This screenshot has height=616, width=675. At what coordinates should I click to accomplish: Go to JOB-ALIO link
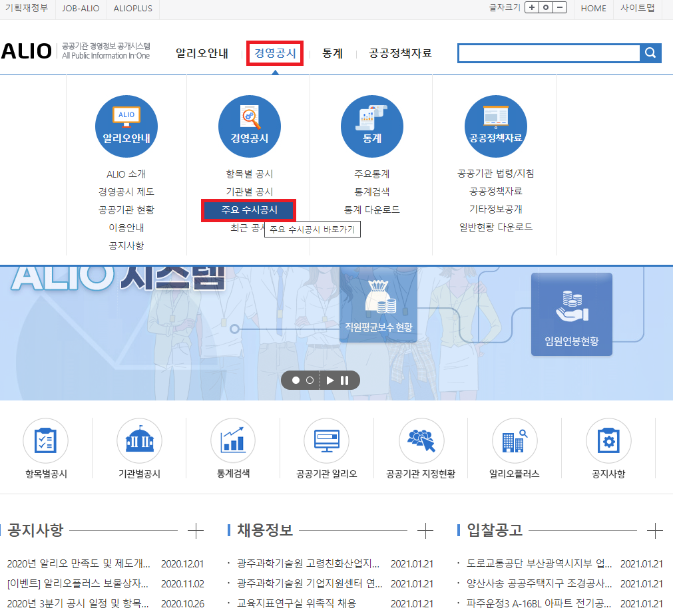81,8
